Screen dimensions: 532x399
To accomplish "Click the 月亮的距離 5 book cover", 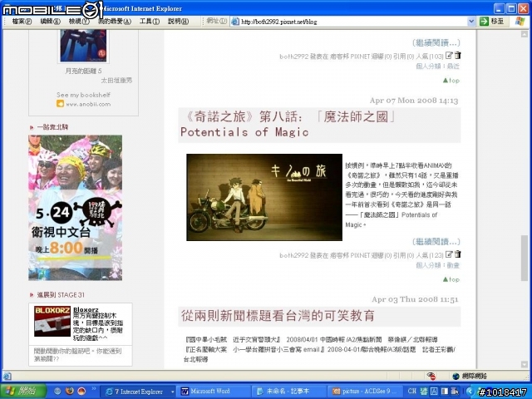I will point(83,46).
